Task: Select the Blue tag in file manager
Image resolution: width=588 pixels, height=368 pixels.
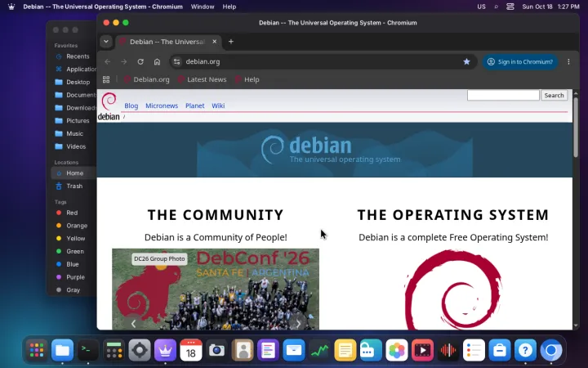Action: point(73,264)
